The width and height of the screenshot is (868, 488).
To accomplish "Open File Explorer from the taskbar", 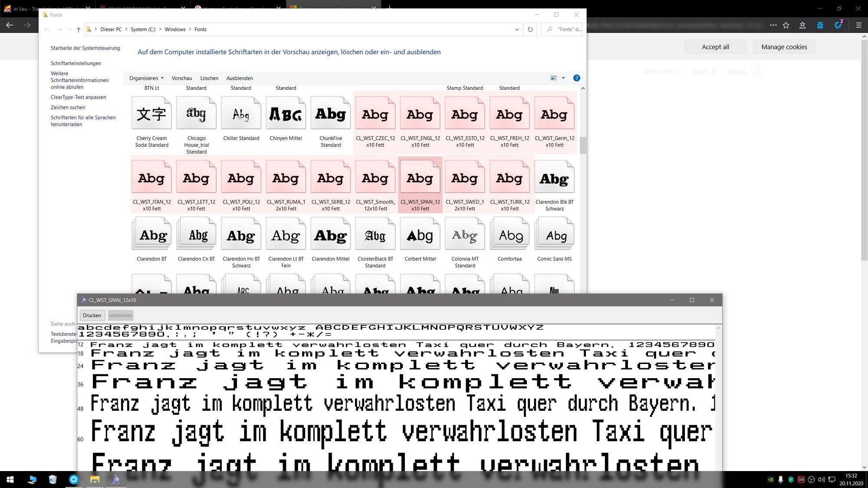I will 95,479.
